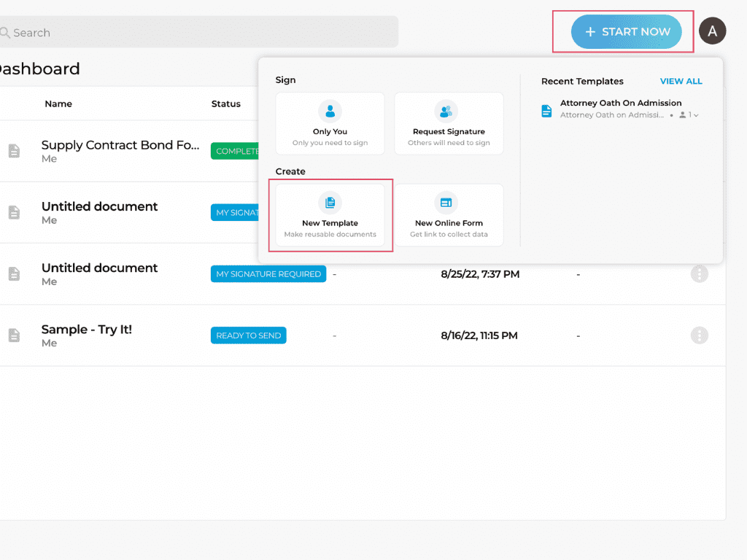Choose Request Signature option

(449, 124)
